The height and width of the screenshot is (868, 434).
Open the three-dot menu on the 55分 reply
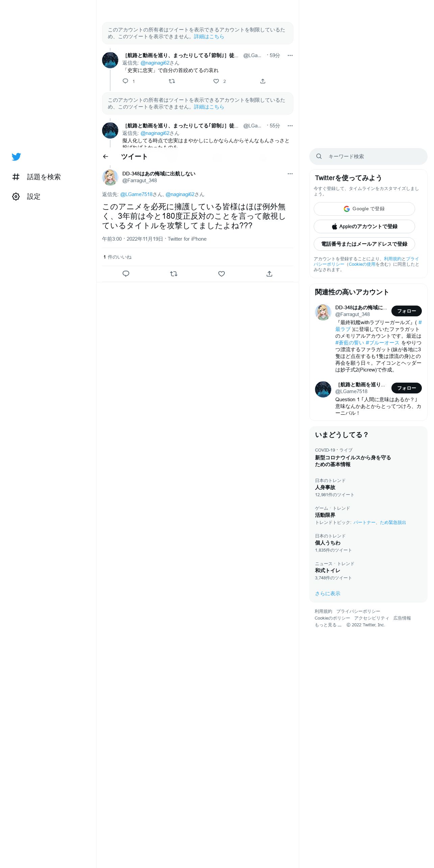pos(290,126)
